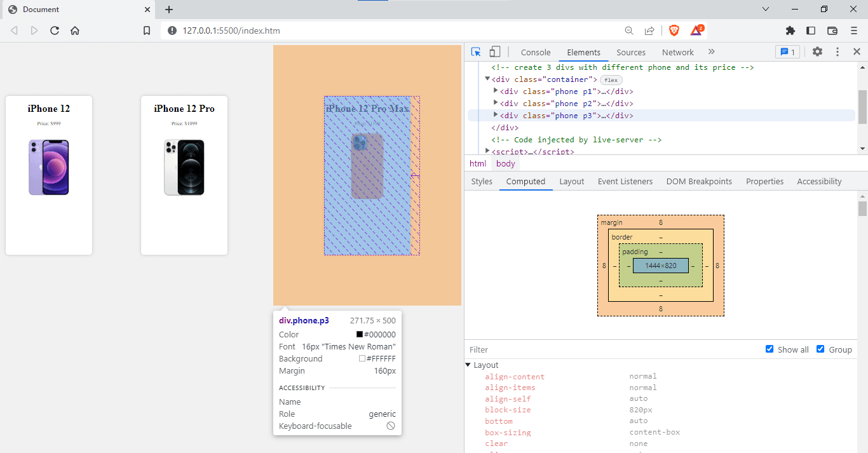Viewport: 868px width, 453px height.
Task: Open Brave Shields in the address bar
Action: tap(674, 30)
